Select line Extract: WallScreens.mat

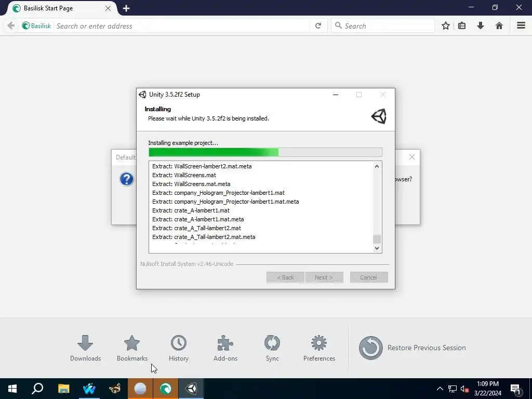(x=184, y=175)
